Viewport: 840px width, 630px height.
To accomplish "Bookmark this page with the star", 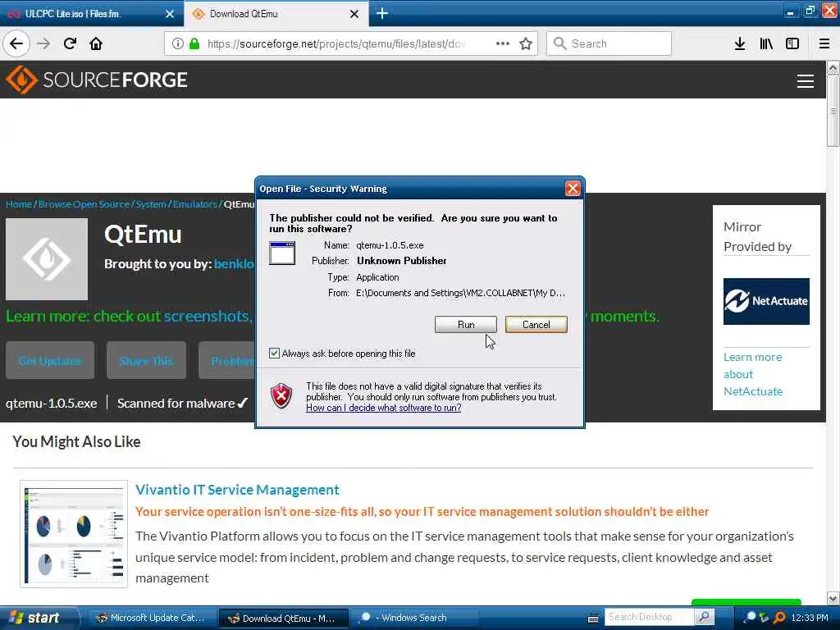I will 526,43.
